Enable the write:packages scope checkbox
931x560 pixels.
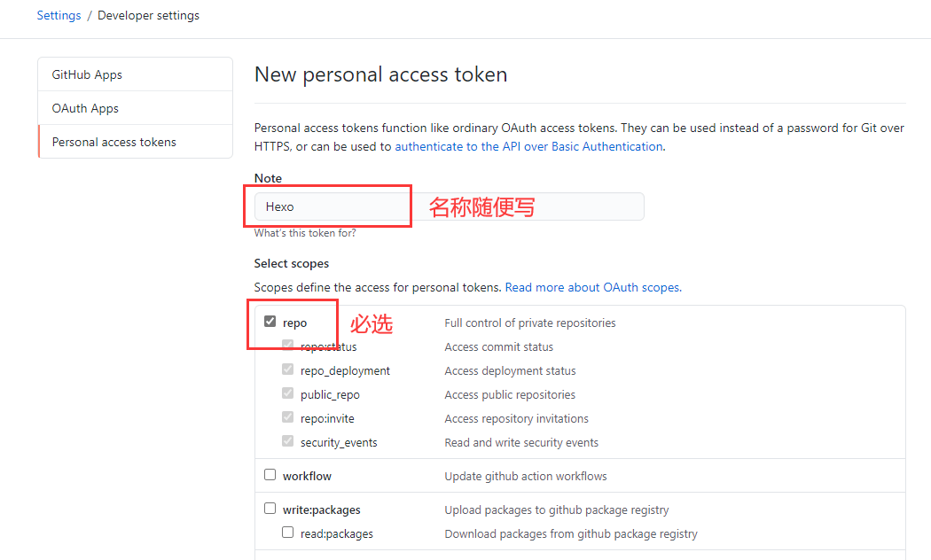[270, 509]
